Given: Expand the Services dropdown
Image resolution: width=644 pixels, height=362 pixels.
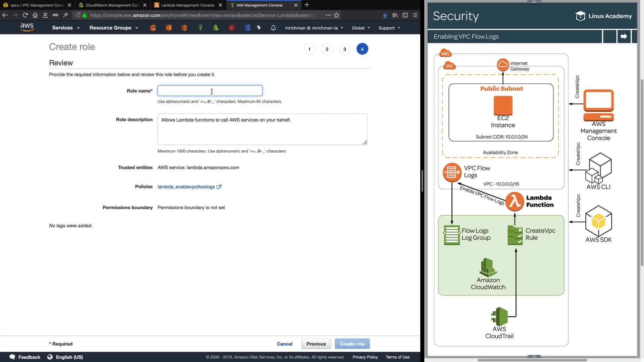Looking at the screenshot, I should [x=66, y=28].
